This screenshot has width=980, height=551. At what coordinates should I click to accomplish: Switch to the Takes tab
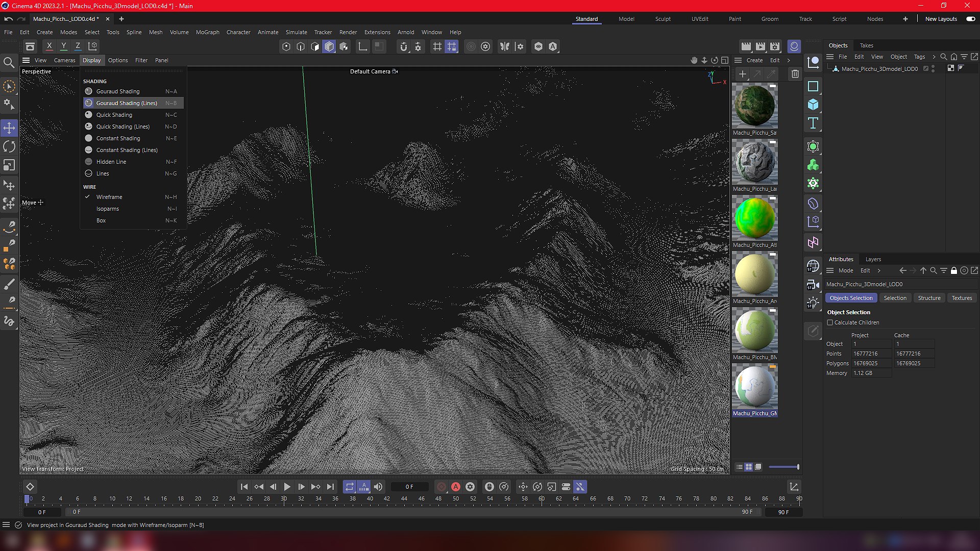tap(866, 45)
